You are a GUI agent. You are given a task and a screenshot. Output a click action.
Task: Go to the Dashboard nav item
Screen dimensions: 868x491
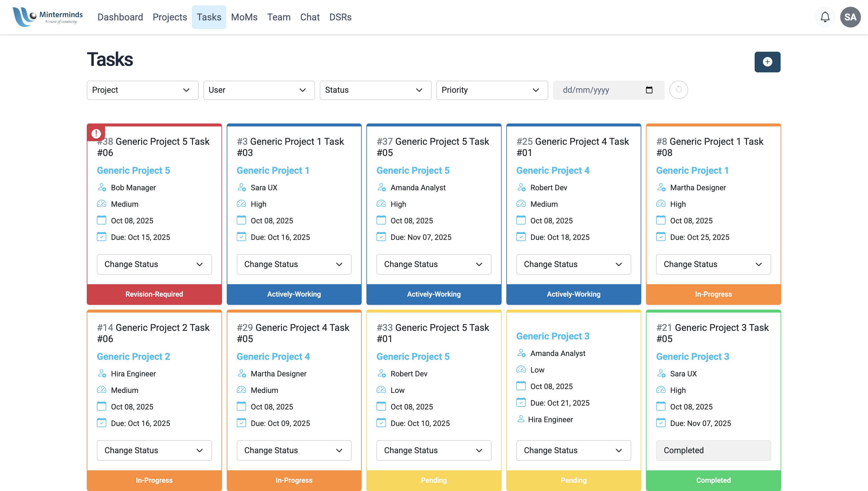[120, 17]
